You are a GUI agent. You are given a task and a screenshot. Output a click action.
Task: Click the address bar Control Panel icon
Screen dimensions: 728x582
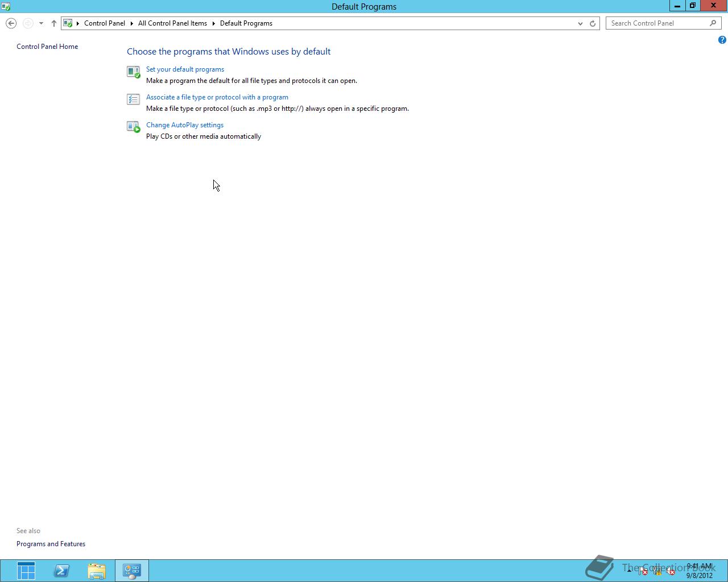[x=68, y=23]
